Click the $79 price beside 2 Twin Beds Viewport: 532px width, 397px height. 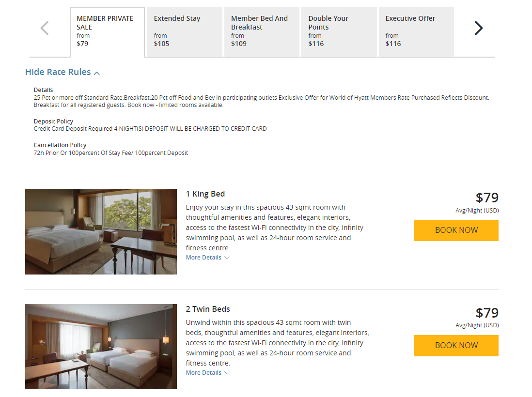pos(487,312)
